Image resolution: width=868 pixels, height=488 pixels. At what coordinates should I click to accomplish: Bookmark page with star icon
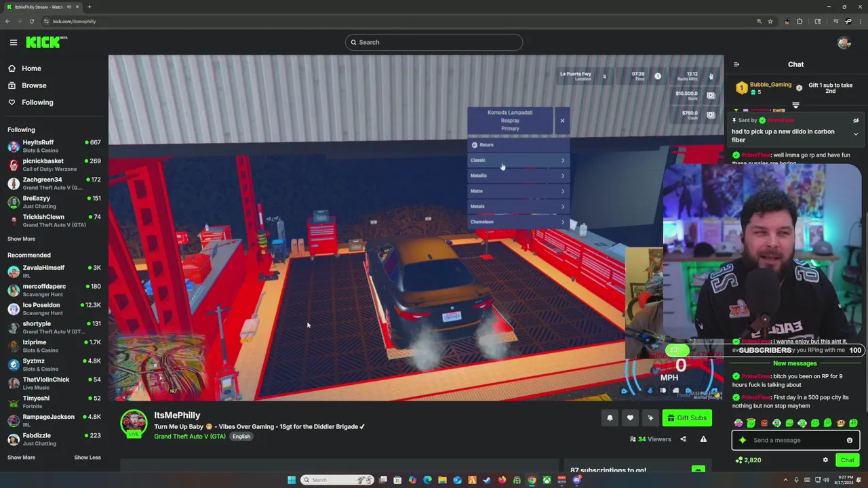(x=770, y=21)
